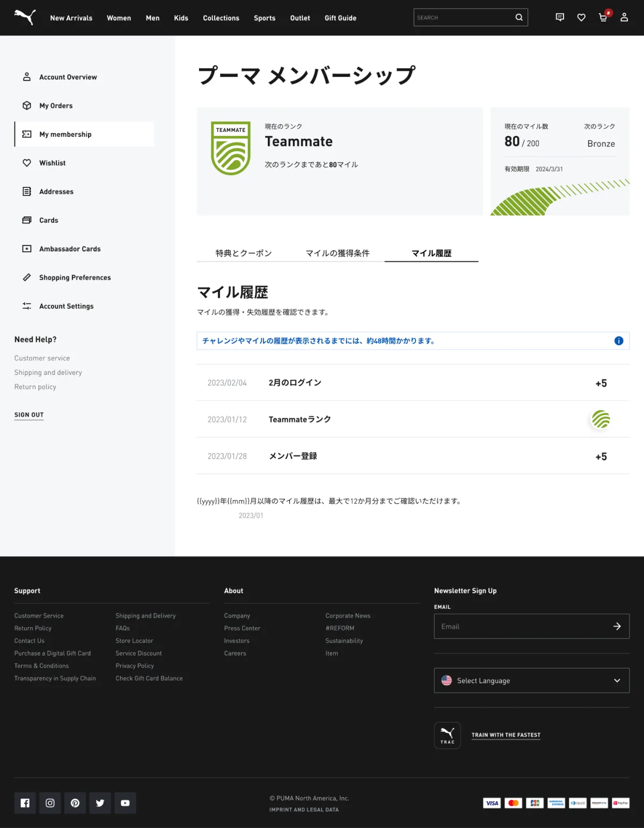This screenshot has width=644, height=828.
Task: Open the Sports menu
Action: (265, 18)
